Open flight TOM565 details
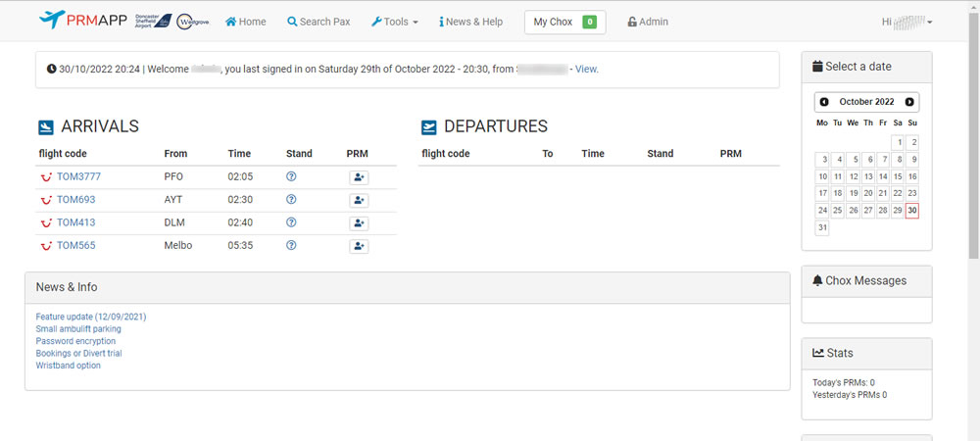This screenshot has height=441, width=980. click(x=76, y=245)
